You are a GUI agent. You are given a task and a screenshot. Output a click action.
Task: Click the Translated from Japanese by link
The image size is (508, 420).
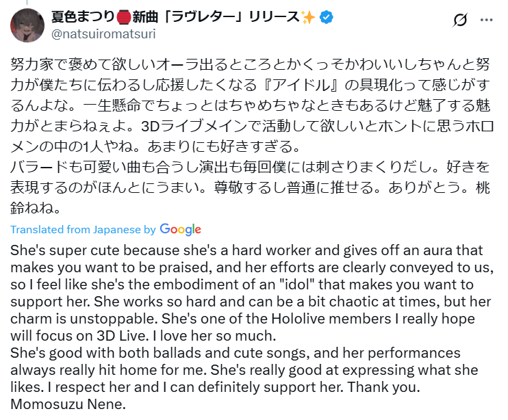coord(83,229)
